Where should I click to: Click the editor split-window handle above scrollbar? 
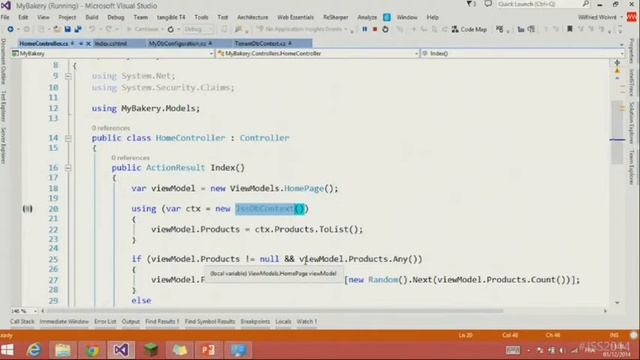[x=617, y=62]
